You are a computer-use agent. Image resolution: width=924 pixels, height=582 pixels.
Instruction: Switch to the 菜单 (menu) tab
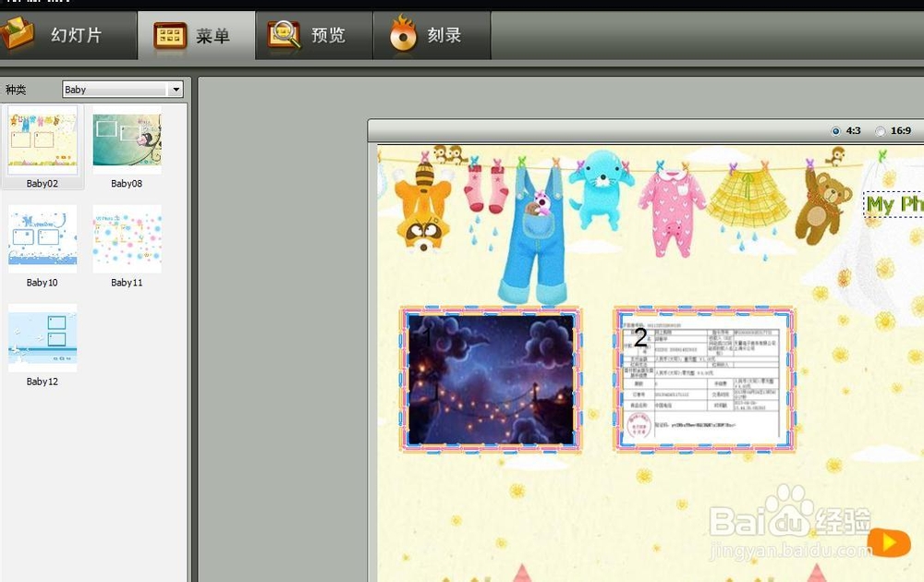tap(196, 35)
